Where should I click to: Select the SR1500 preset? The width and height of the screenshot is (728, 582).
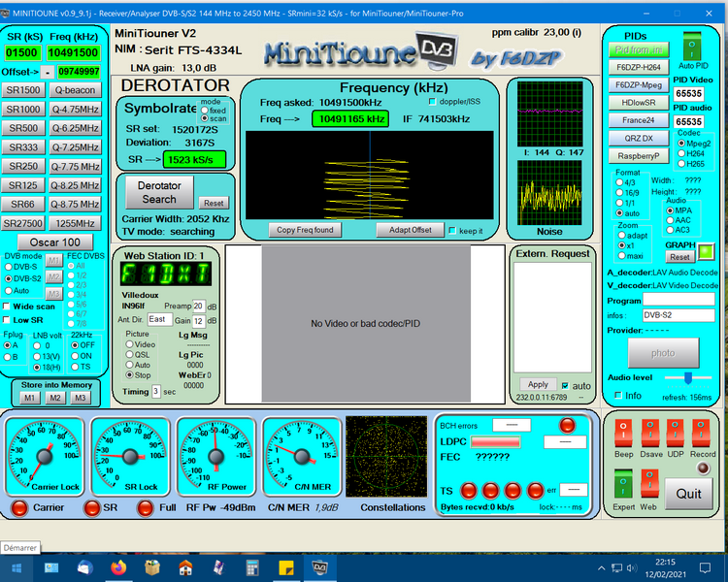(22, 90)
